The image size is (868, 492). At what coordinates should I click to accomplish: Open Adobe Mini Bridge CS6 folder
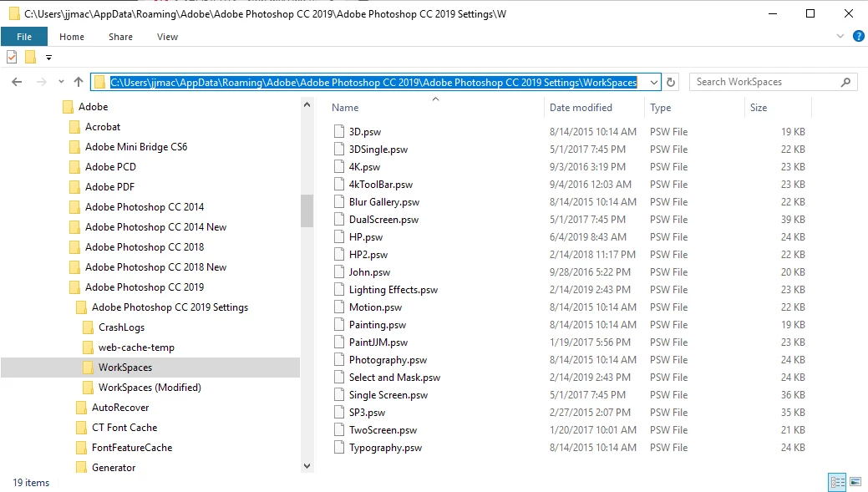pyautogui.click(x=136, y=147)
